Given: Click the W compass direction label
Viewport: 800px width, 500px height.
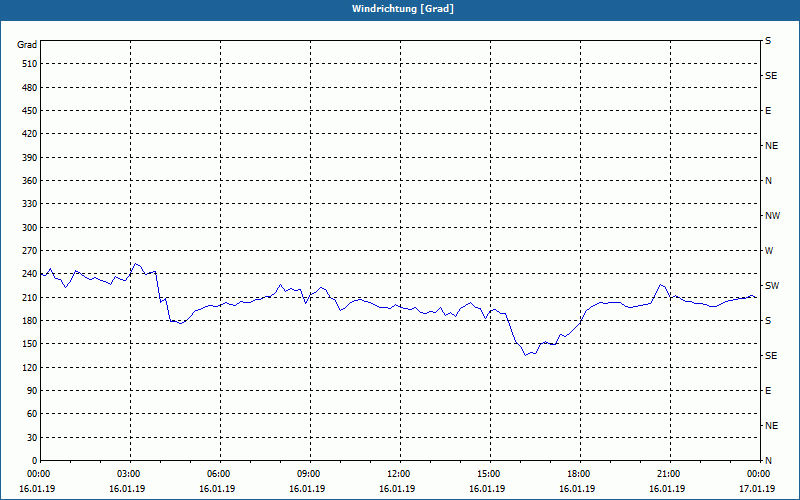Looking at the screenshot, I should tap(769, 251).
